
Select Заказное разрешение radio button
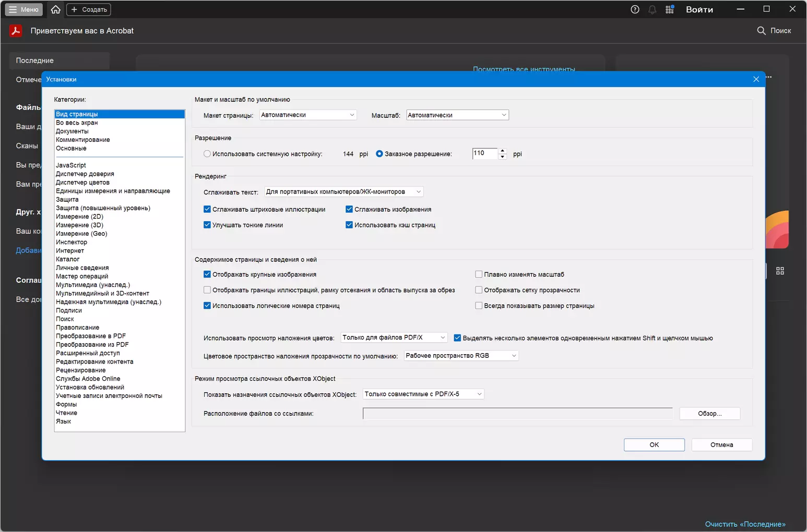[379, 154]
